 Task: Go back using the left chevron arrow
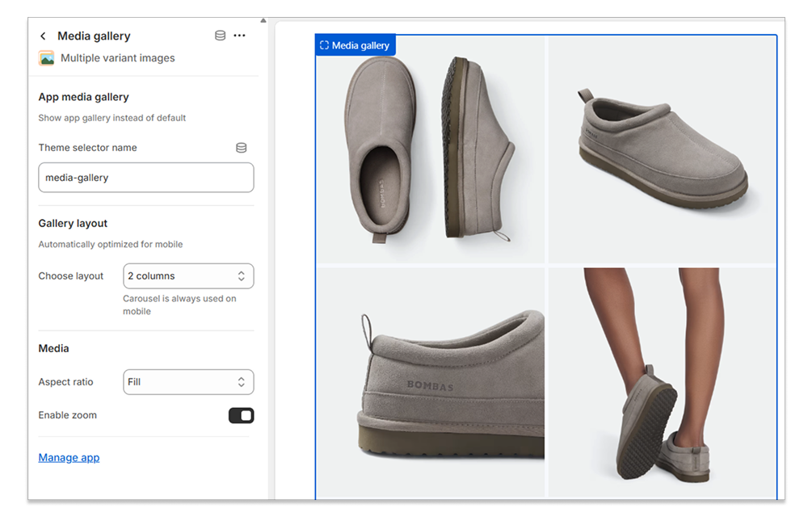tap(43, 36)
